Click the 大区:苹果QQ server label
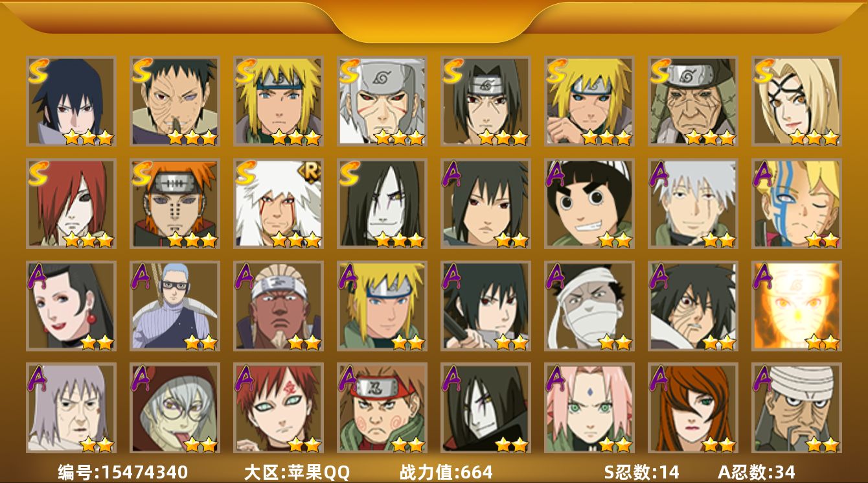This screenshot has width=868, height=483. tap(297, 472)
